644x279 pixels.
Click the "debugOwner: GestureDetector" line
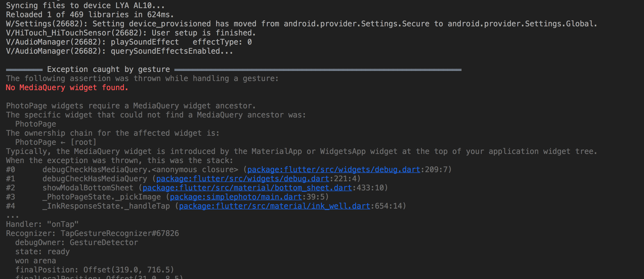click(76, 243)
